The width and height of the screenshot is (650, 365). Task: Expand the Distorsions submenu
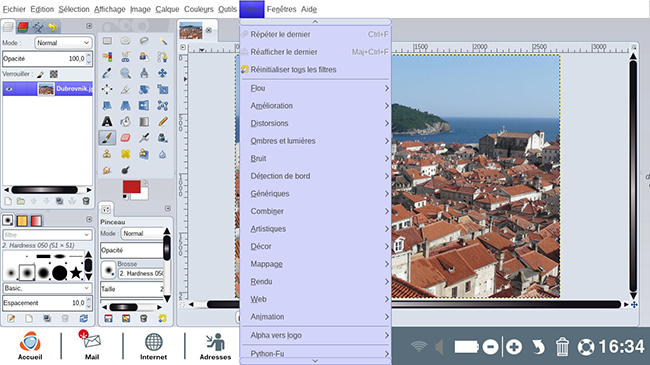(x=315, y=123)
